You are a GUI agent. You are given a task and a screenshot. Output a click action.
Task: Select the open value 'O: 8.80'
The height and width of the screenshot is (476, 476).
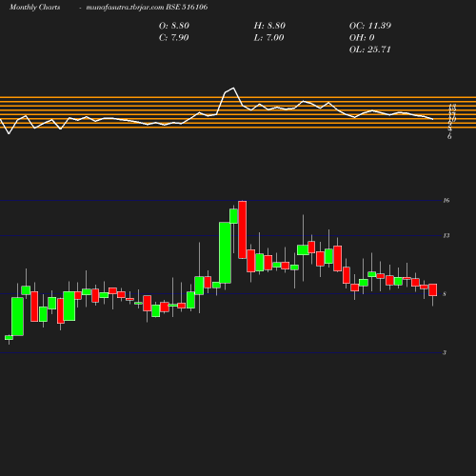click(x=174, y=26)
